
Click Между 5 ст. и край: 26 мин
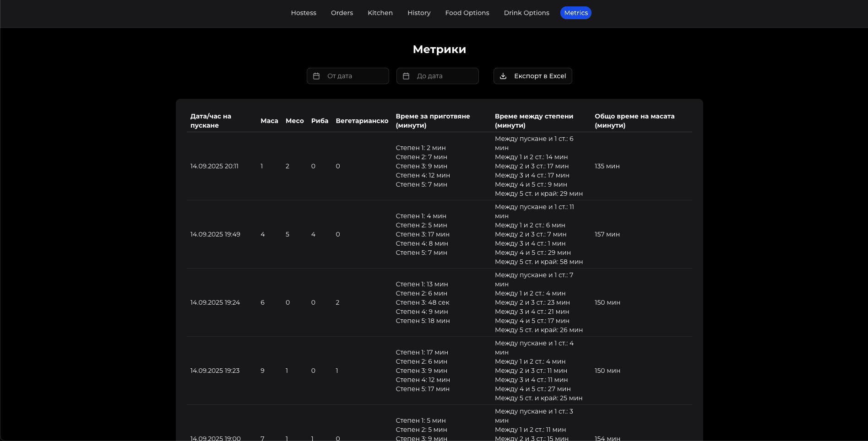coord(539,330)
